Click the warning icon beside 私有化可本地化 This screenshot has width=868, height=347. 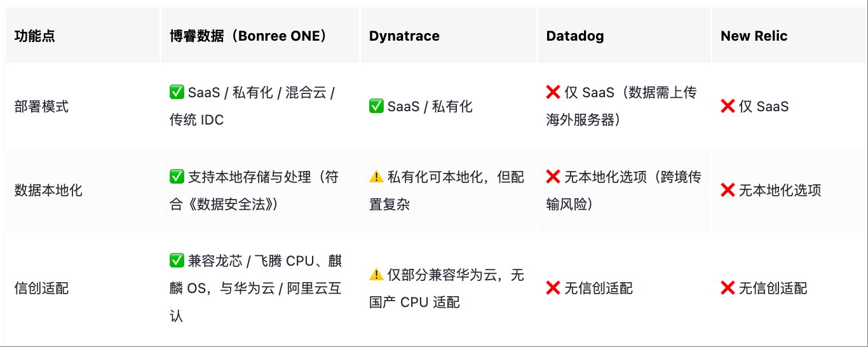click(x=376, y=177)
